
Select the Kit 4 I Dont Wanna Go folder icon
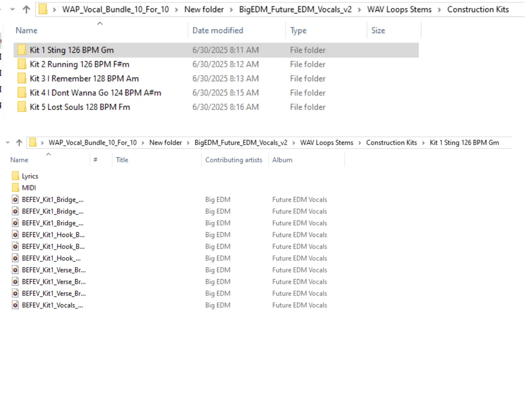[x=22, y=93]
